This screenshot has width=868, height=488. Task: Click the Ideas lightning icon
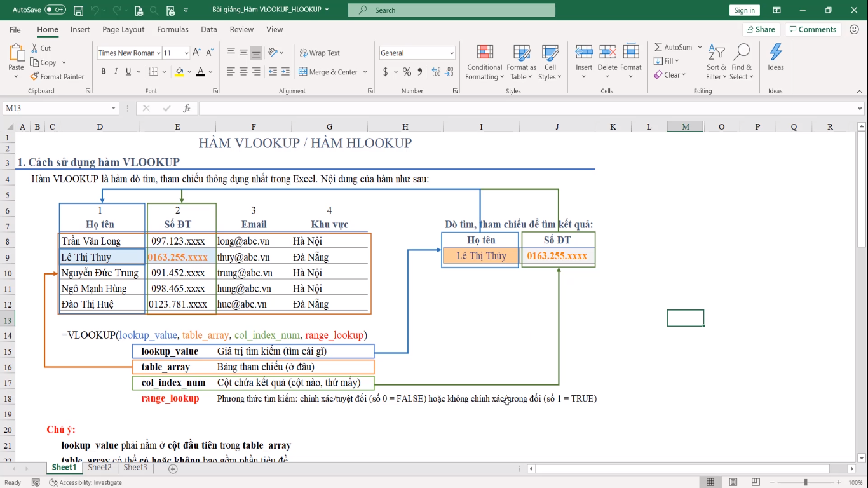[775, 53]
